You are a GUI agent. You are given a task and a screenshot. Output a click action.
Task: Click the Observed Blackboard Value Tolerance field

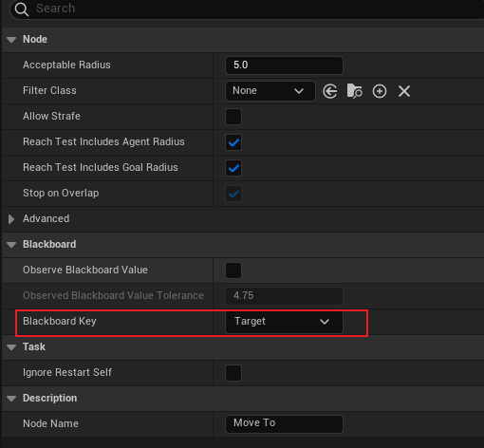click(x=284, y=296)
